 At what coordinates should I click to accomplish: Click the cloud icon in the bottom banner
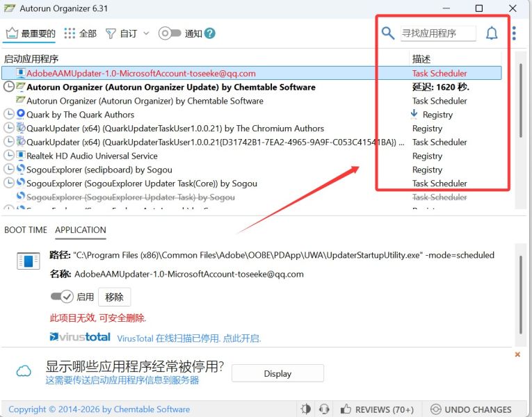(24, 371)
